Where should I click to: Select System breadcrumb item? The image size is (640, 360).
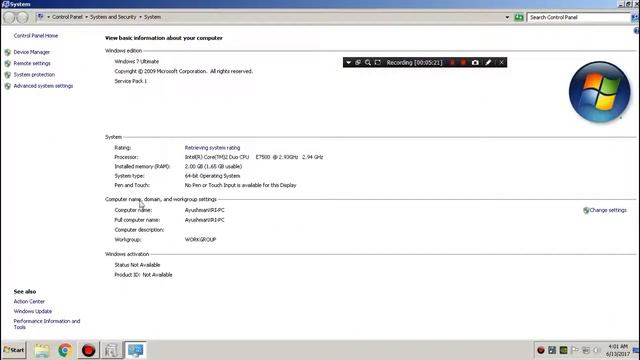[152, 17]
